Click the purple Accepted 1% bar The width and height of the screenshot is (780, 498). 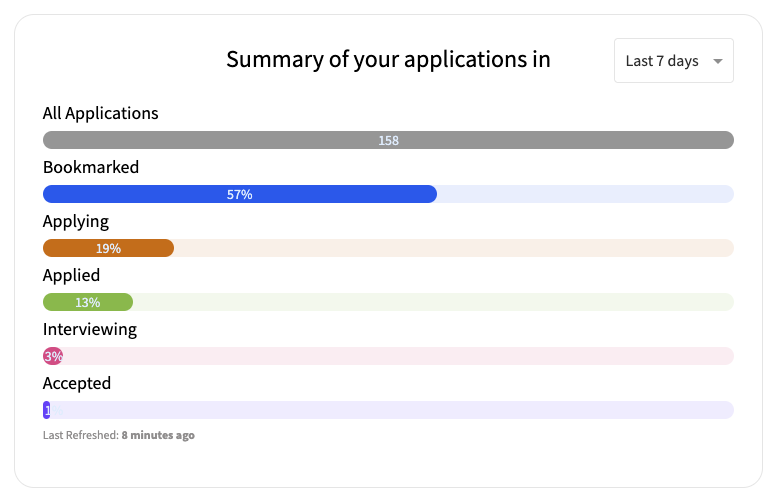point(47,410)
